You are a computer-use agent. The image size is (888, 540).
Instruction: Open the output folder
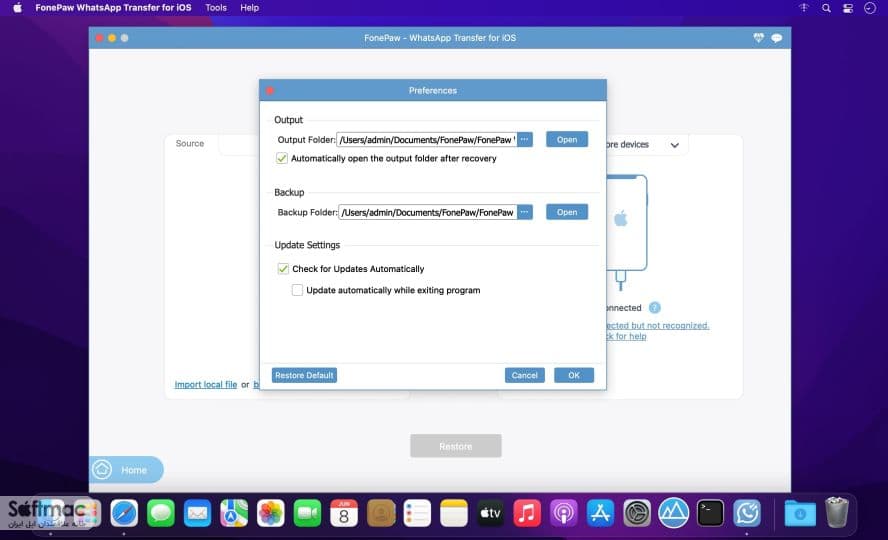coord(567,139)
